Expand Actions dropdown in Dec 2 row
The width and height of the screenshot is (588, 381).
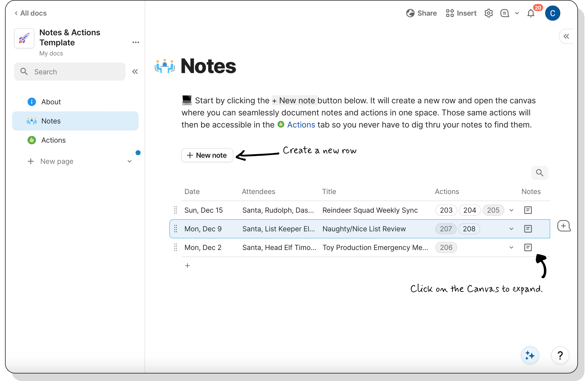511,247
